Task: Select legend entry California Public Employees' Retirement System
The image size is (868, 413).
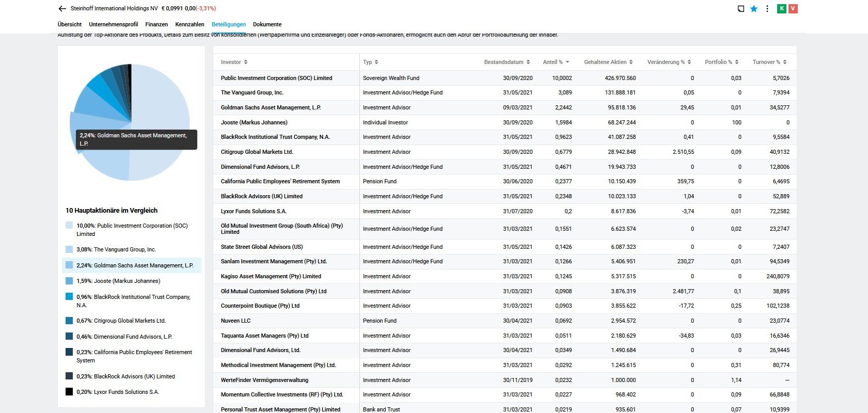Action: 131,356
